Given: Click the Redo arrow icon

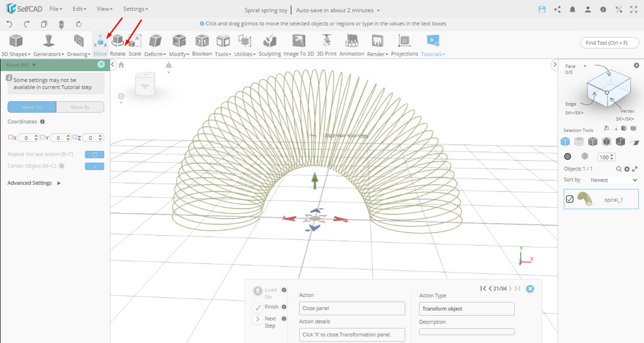Looking at the screenshot, I should (26, 24).
